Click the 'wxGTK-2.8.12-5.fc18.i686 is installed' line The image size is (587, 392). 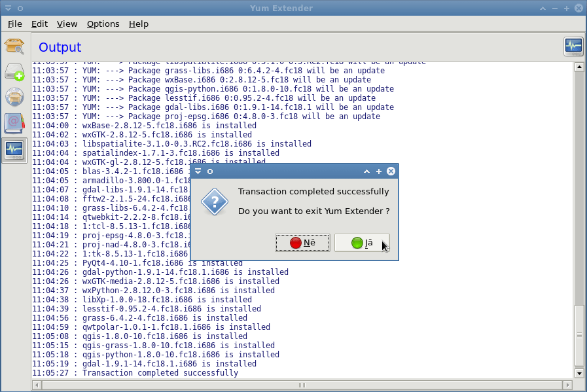(x=142, y=134)
